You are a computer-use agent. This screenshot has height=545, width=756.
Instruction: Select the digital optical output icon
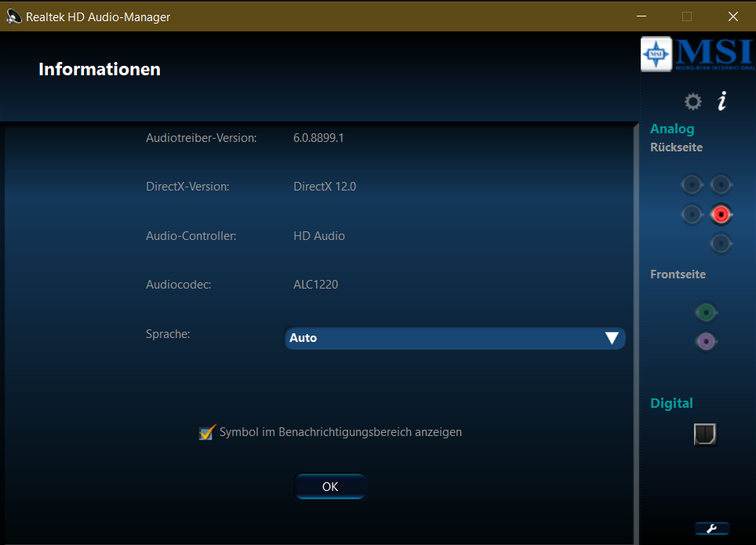coord(705,434)
